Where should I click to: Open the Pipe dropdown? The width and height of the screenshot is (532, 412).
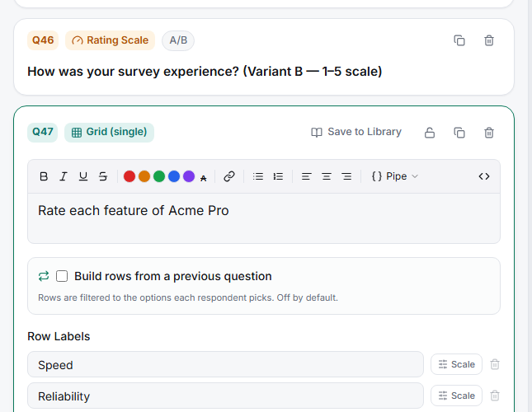(395, 176)
